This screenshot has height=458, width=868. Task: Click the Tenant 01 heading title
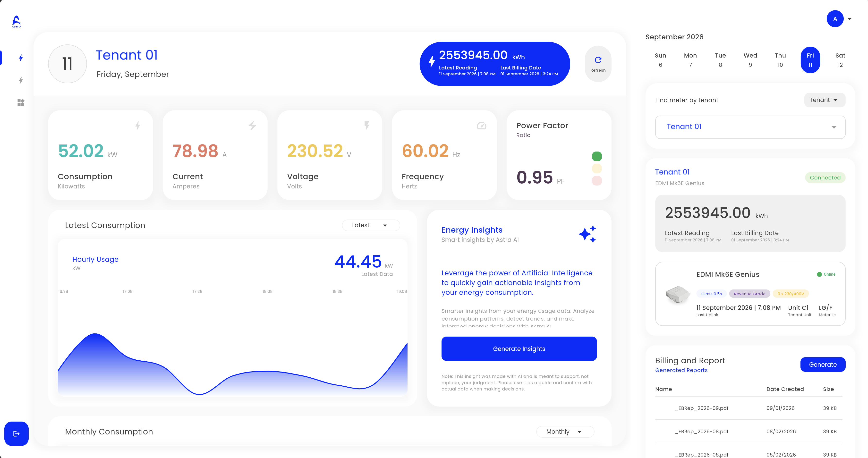click(x=127, y=55)
